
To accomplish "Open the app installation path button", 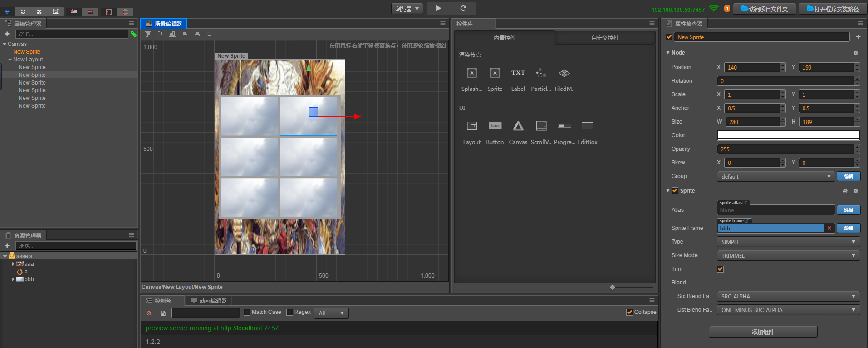I will point(833,9).
